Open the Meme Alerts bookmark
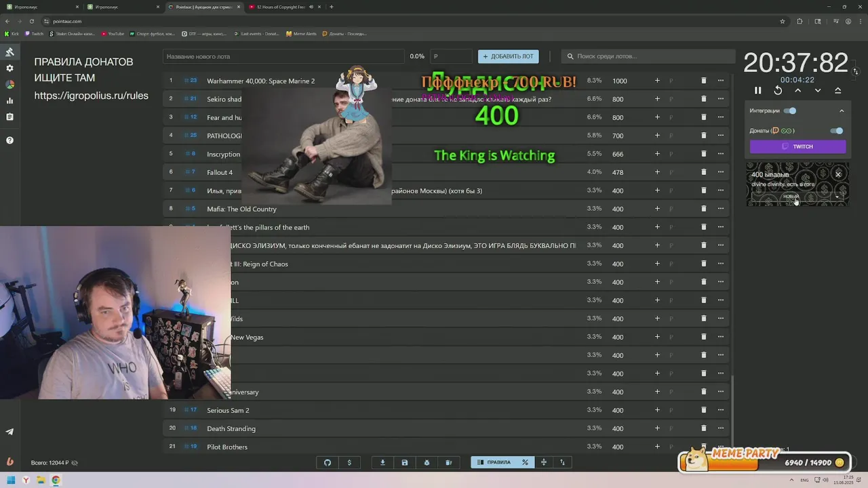 point(301,33)
